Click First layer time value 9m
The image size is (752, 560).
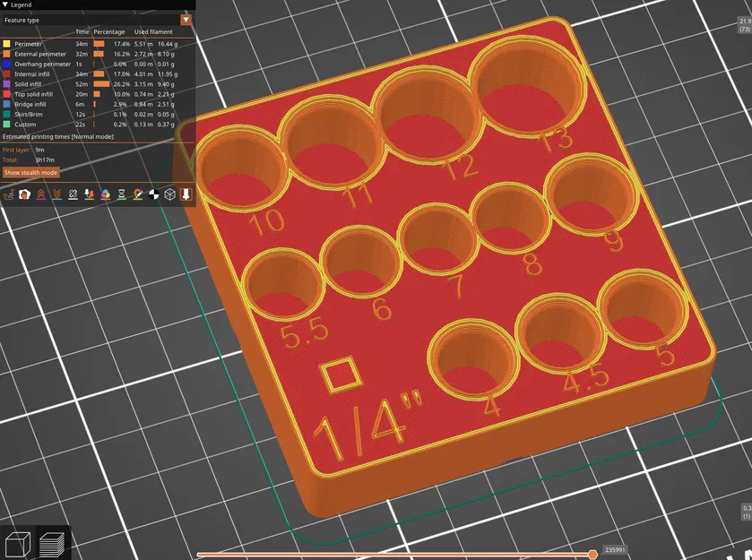click(x=39, y=150)
